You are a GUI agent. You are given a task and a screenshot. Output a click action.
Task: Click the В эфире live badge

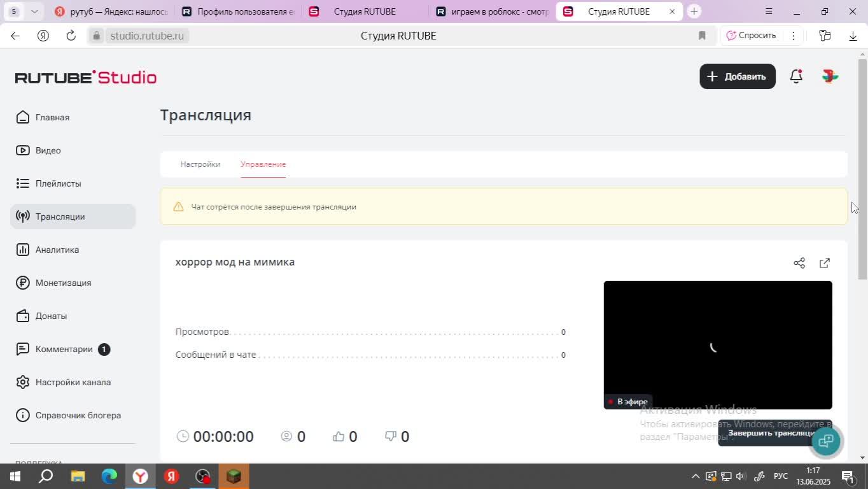pyautogui.click(x=628, y=402)
